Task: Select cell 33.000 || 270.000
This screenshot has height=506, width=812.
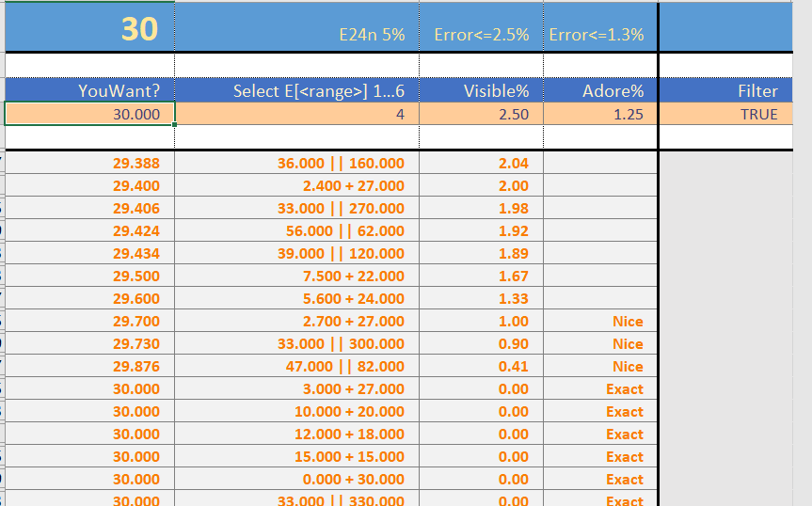Action: coord(296,208)
